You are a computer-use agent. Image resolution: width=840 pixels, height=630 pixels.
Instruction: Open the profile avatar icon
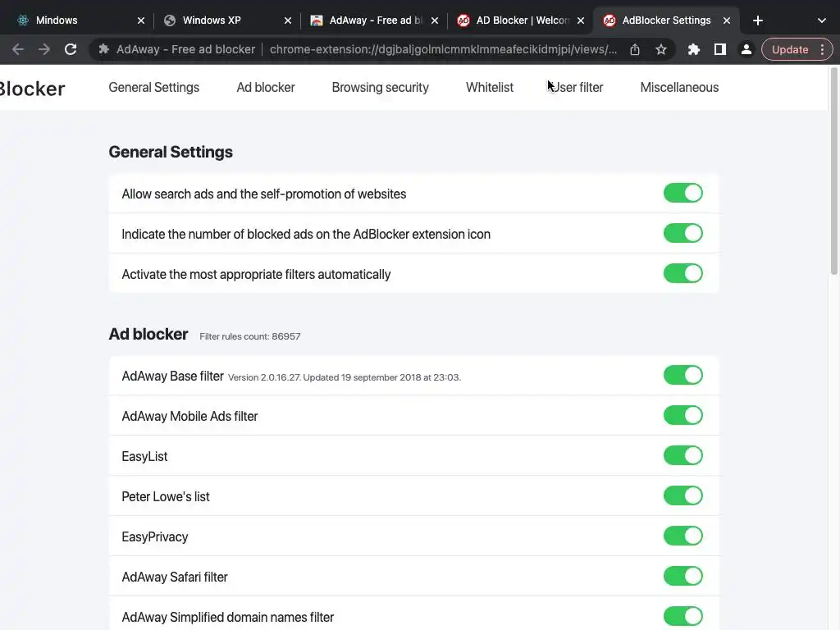[746, 49]
